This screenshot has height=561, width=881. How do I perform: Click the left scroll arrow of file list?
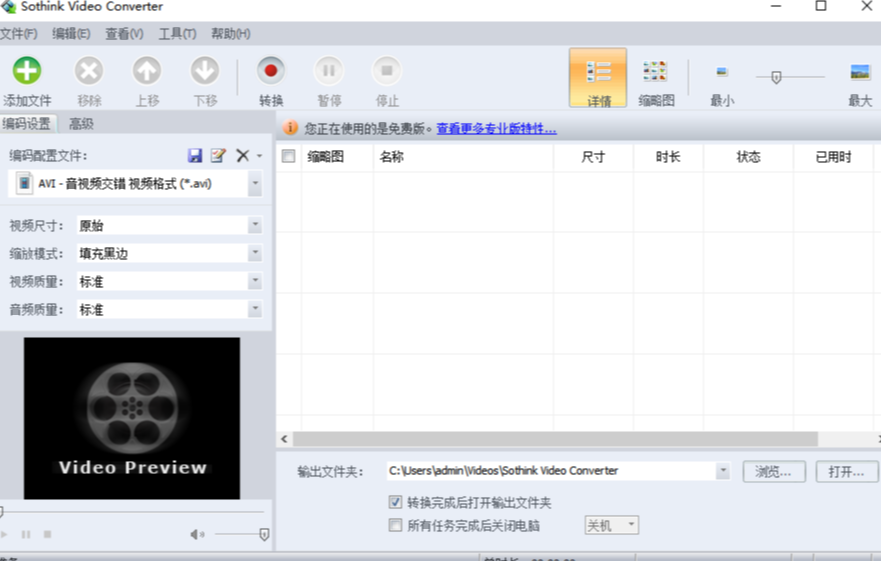click(284, 438)
